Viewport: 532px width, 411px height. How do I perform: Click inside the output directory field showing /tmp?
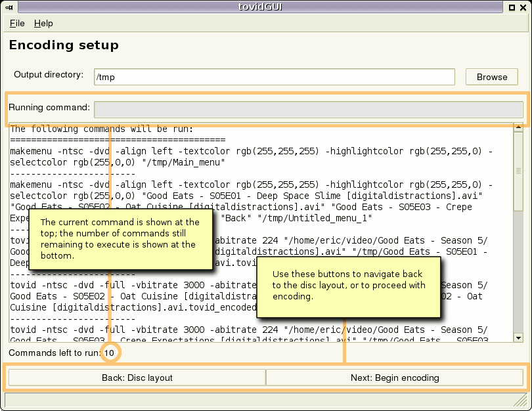tap(275, 77)
